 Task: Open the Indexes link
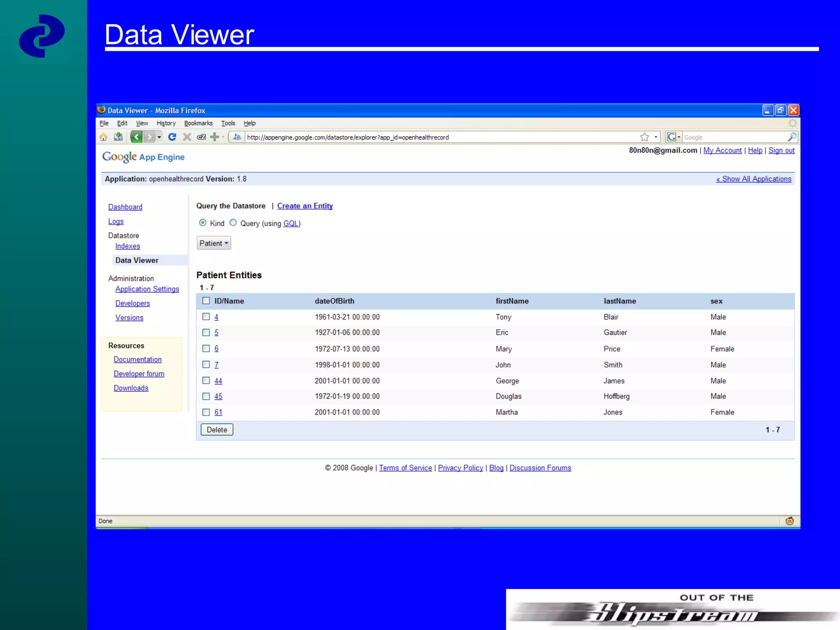(128, 246)
